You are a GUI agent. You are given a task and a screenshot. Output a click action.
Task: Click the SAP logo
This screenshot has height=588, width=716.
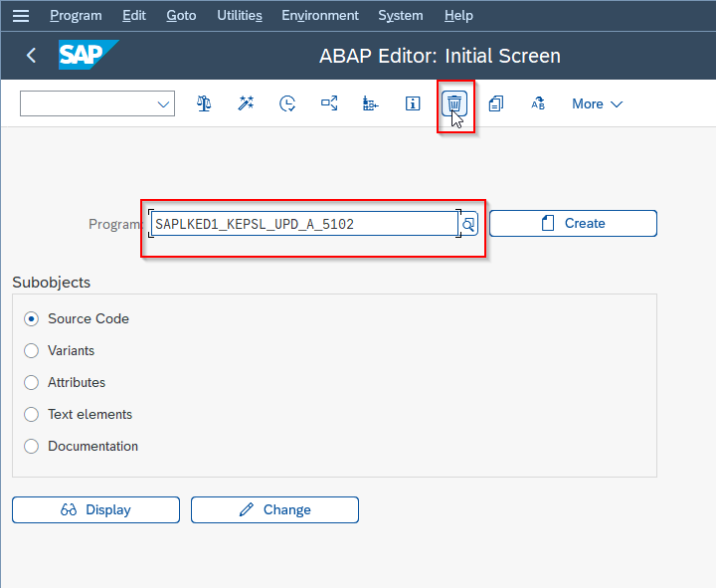click(89, 55)
